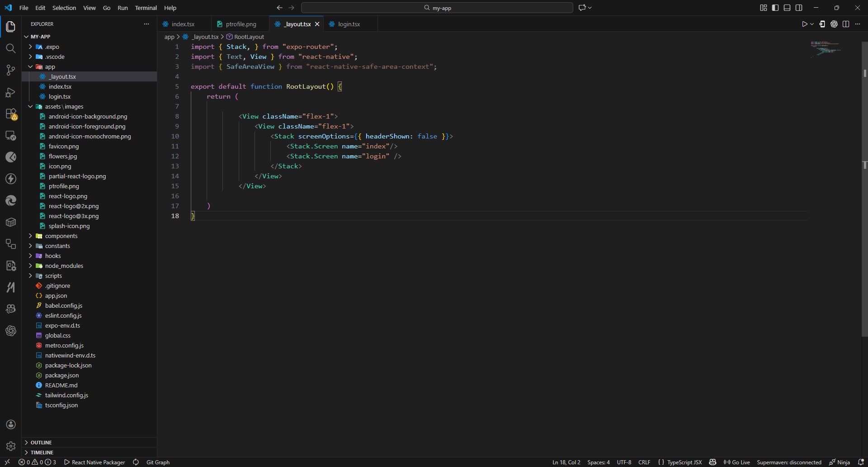Image resolution: width=868 pixels, height=467 pixels.
Task: Open the Source Control view
Action: coord(11,70)
